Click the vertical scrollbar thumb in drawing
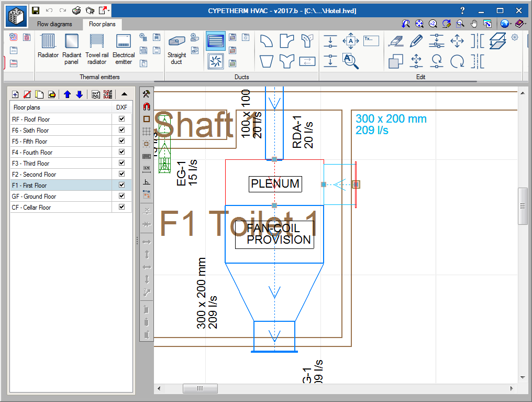The height and width of the screenshot is (402, 532). (523, 206)
